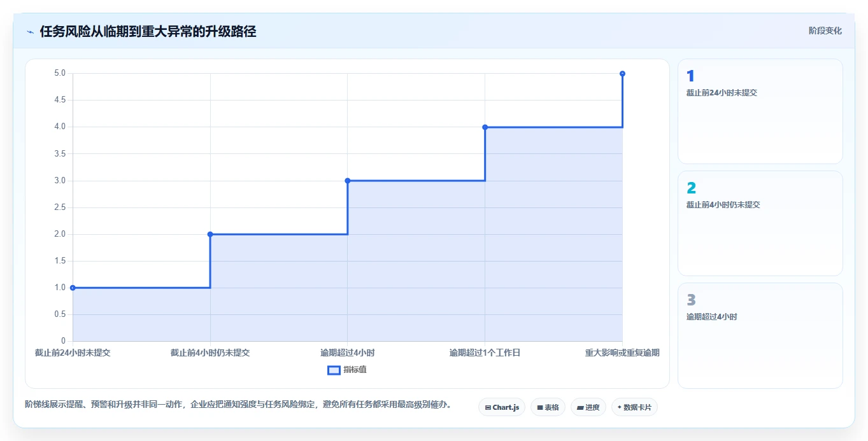The image size is (868, 441).
Task: Select the Chart.js tag
Action: pyautogui.click(x=502, y=407)
